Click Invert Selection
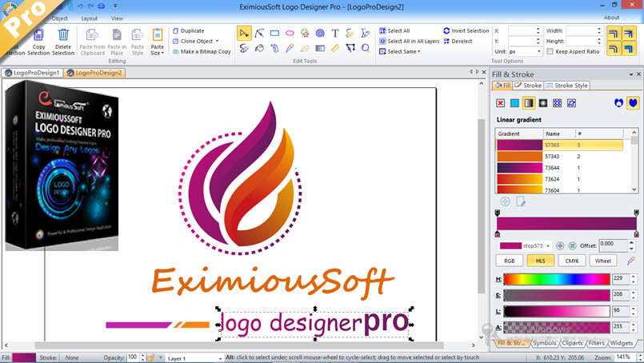The image size is (644, 363). pos(466,31)
